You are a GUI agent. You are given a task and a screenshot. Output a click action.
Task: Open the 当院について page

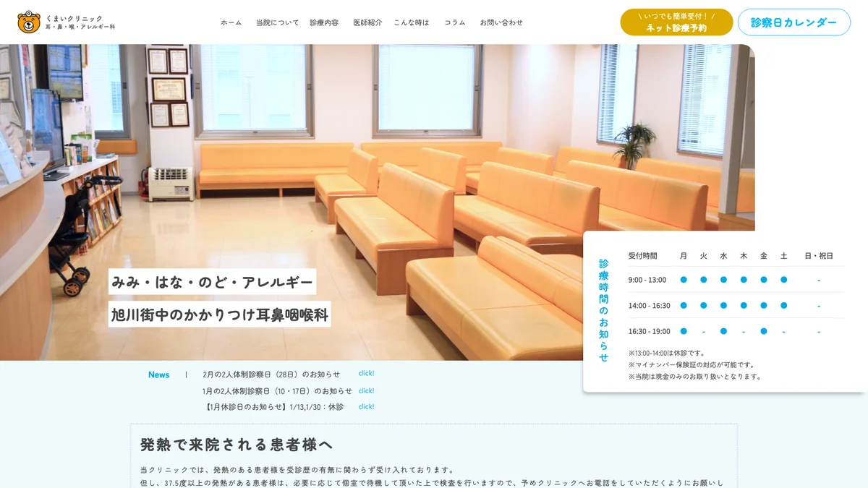click(x=276, y=22)
